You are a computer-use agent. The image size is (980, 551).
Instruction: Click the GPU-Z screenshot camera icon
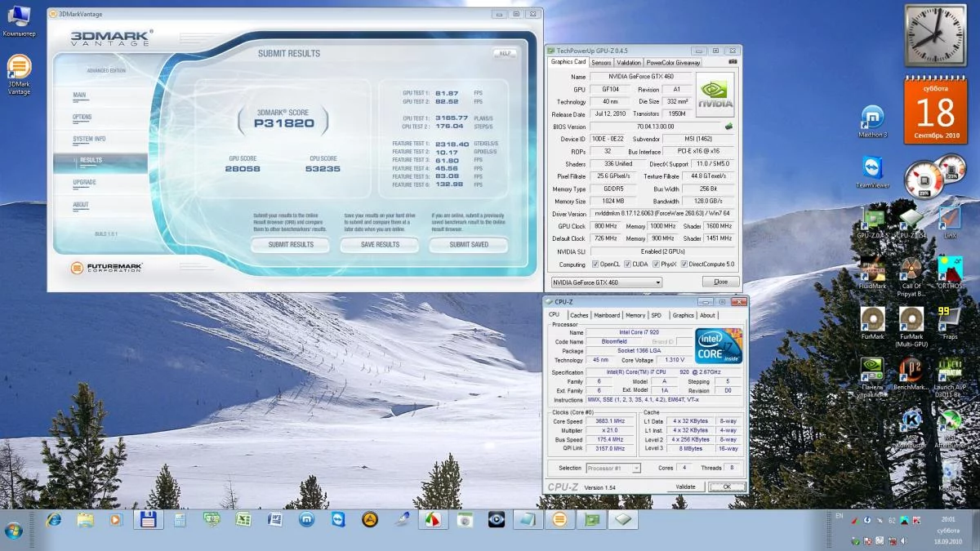coord(733,62)
